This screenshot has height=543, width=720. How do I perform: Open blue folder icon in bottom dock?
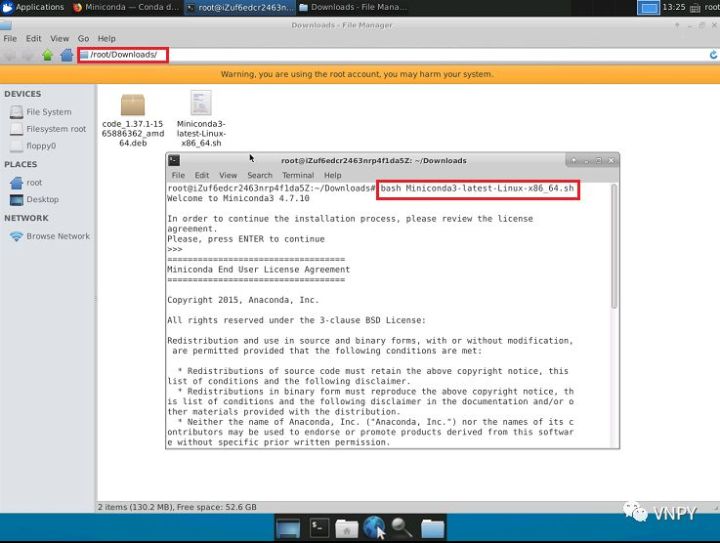pos(433,528)
